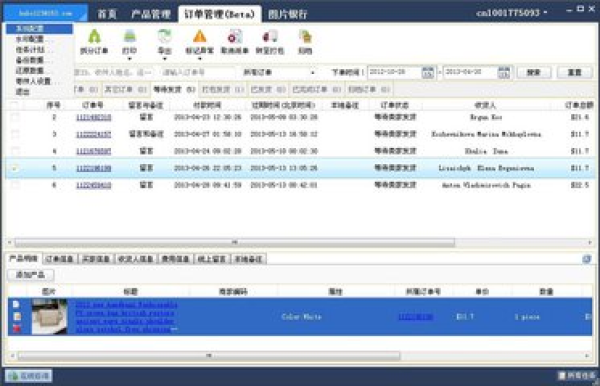Open the 线上留言 detail tab
The width and height of the screenshot is (600, 386).
pos(212,259)
